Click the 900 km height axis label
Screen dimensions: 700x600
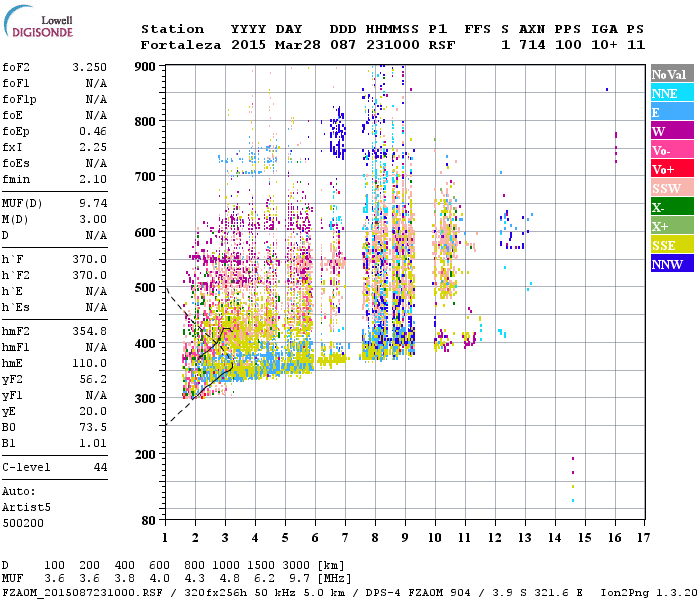pyautogui.click(x=145, y=67)
